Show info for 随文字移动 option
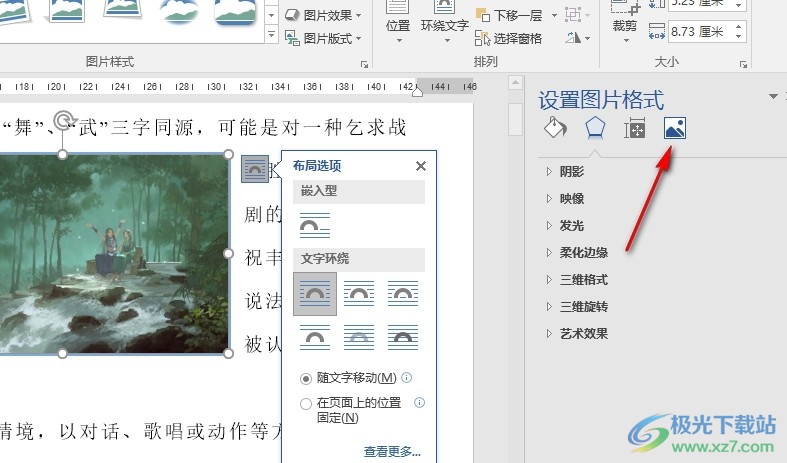The height and width of the screenshot is (463, 787). click(x=407, y=377)
